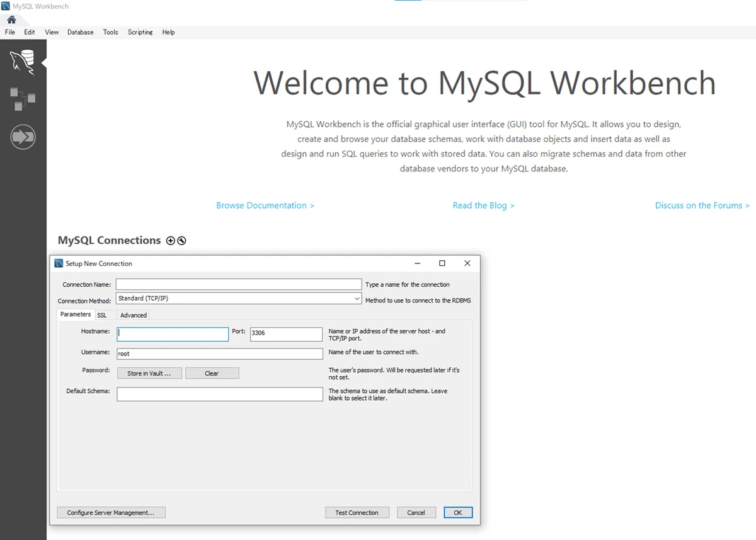Confirm the dialog with OK
This screenshot has height=540, width=756.
(x=458, y=512)
